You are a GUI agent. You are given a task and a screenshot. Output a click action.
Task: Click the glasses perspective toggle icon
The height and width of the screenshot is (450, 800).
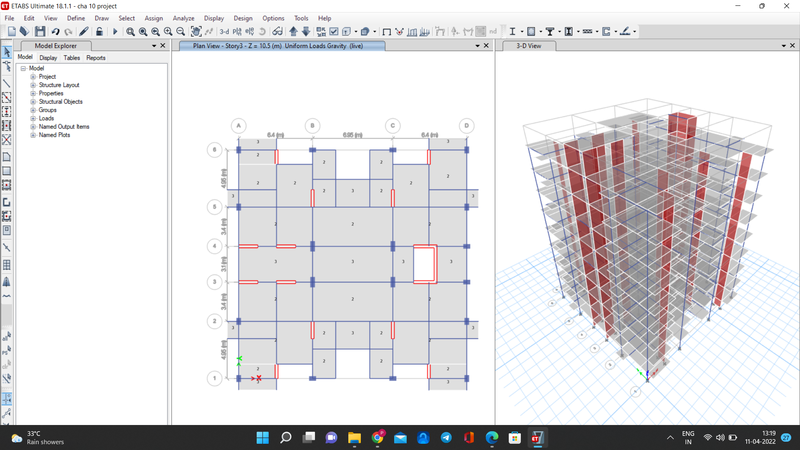(277, 32)
